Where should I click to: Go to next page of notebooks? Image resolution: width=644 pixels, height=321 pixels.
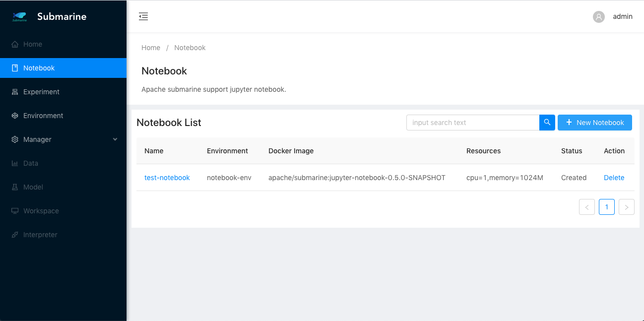pyautogui.click(x=626, y=207)
